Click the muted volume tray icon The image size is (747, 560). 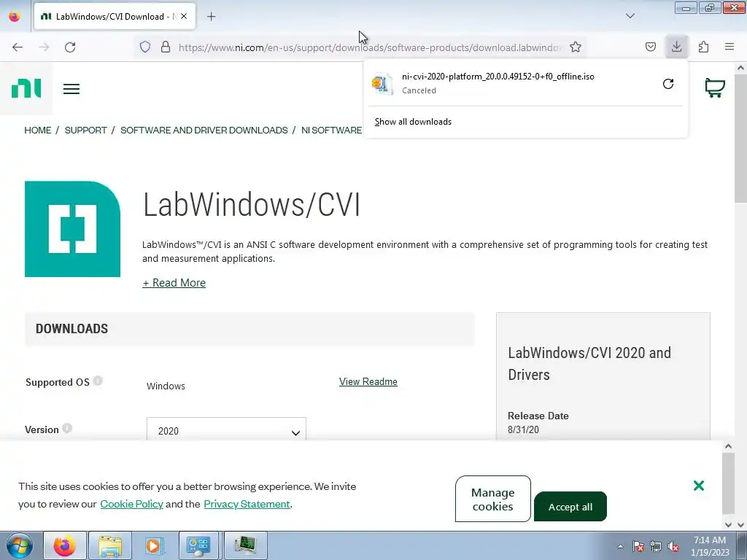click(673, 546)
